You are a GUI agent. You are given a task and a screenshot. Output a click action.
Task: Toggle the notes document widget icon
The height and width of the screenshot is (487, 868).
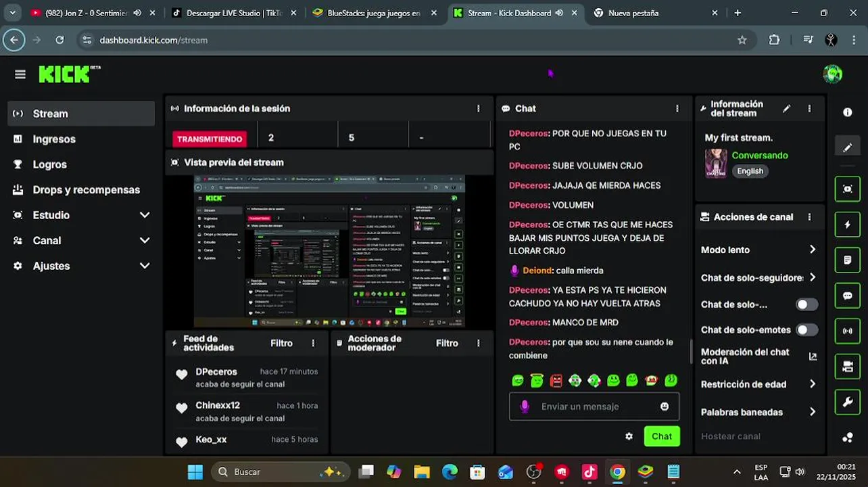pos(848,260)
